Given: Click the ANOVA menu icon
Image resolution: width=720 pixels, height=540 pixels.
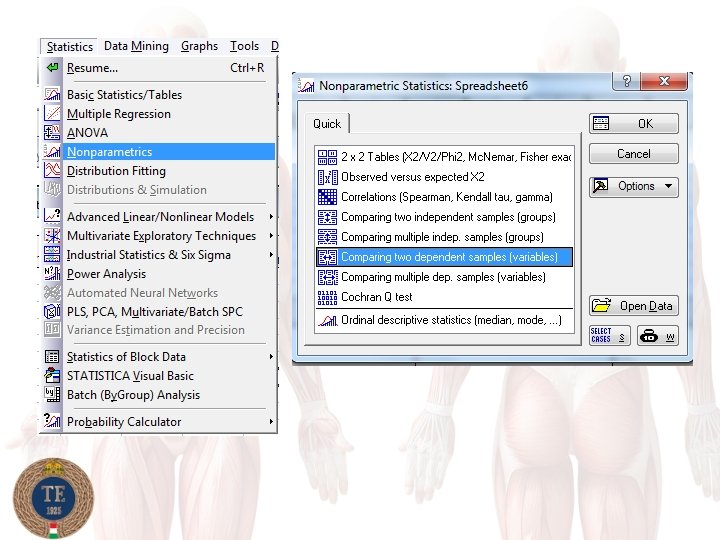Looking at the screenshot, I should pyautogui.click(x=52, y=133).
